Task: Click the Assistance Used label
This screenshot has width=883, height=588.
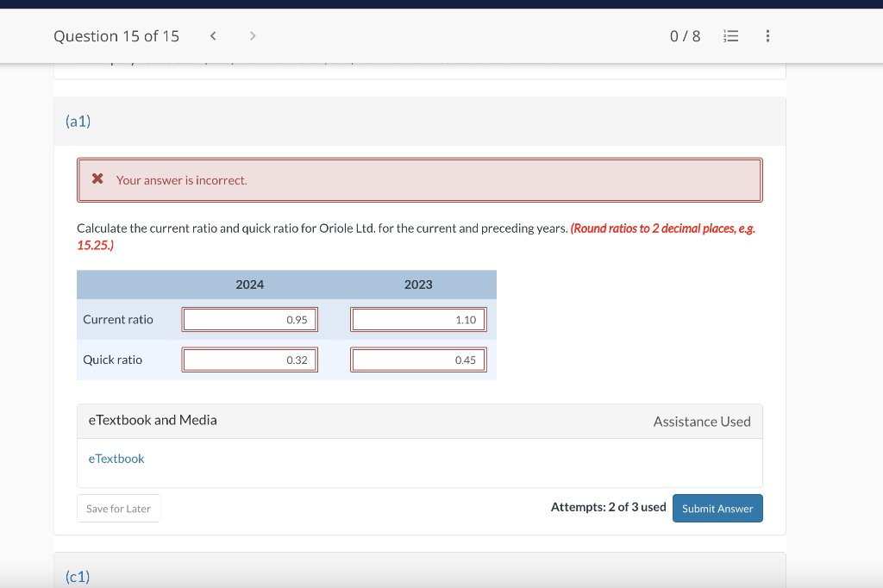Action: pyautogui.click(x=702, y=421)
